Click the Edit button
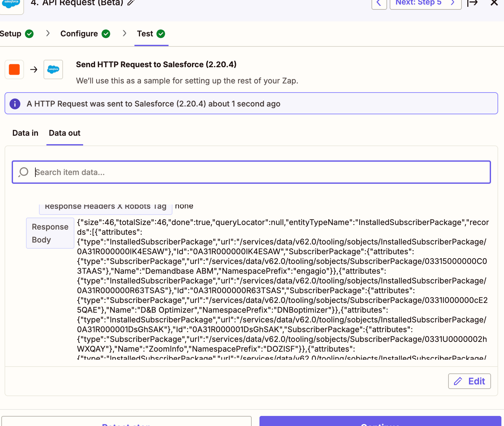Viewport: 504px width, 426px height. click(470, 381)
